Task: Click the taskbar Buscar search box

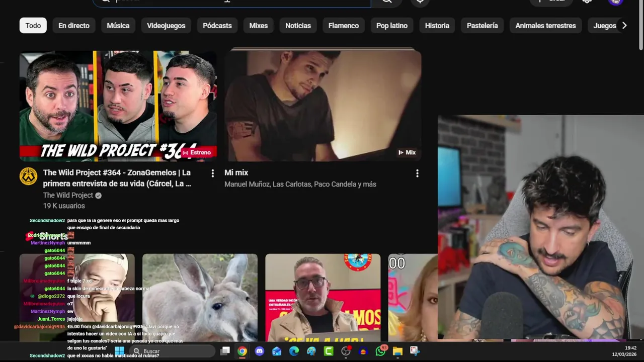Action: click(x=172, y=351)
